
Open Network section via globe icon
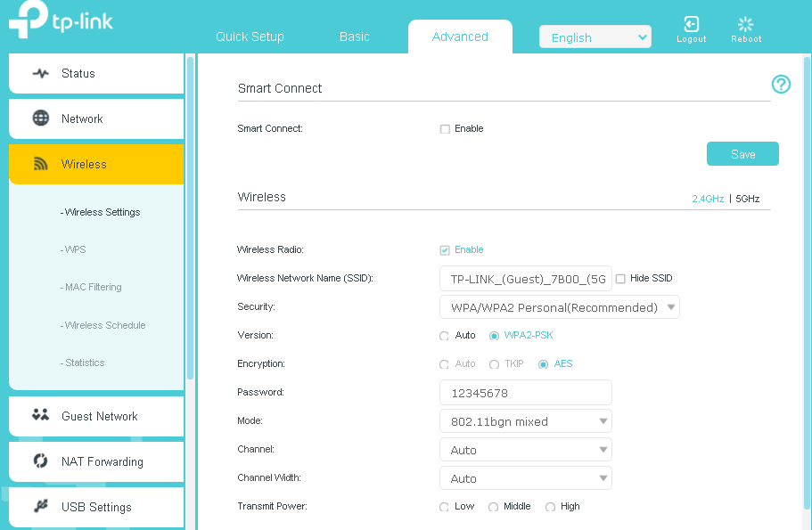click(x=40, y=118)
